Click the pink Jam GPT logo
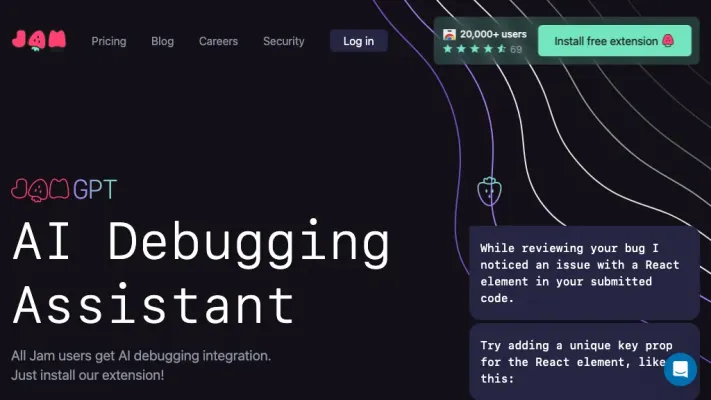 click(64, 189)
